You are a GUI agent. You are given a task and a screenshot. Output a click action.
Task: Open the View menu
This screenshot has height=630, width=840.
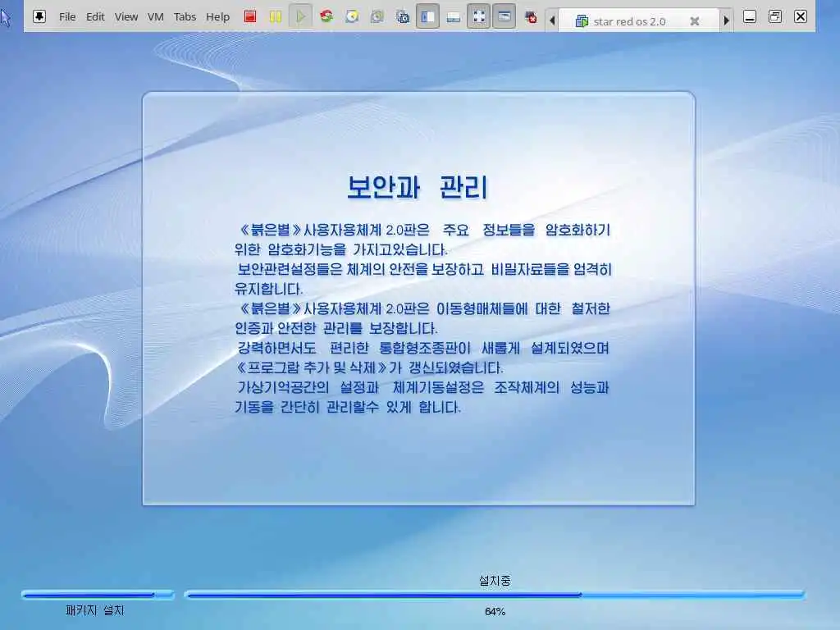126,16
